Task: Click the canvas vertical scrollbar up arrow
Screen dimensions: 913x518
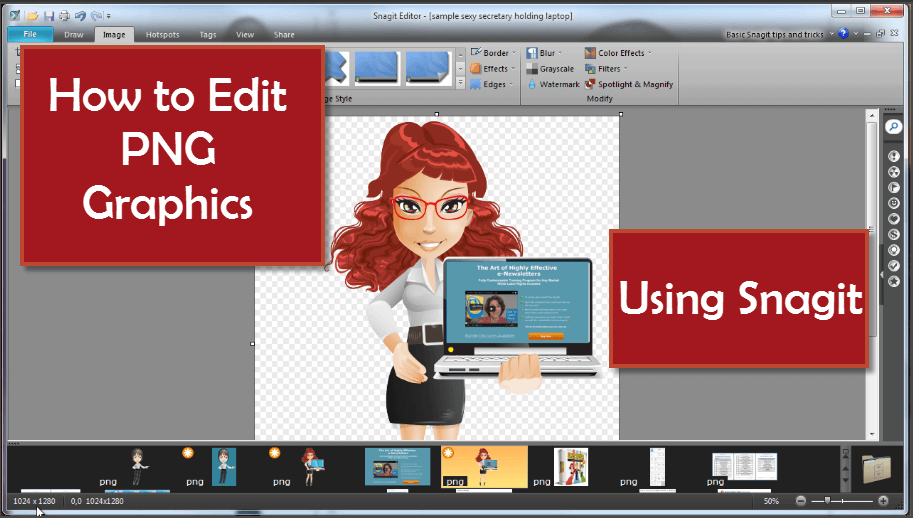Action: (872, 115)
